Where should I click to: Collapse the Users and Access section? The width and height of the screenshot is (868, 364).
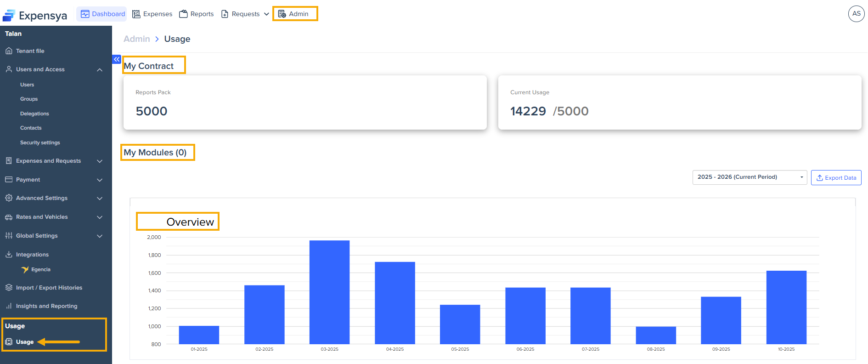click(x=100, y=69)
